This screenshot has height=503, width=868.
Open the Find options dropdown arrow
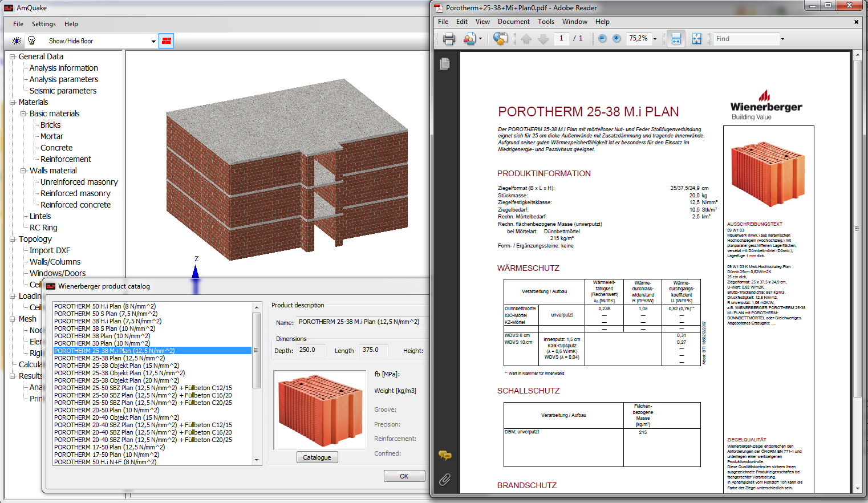tap(782, 39)
